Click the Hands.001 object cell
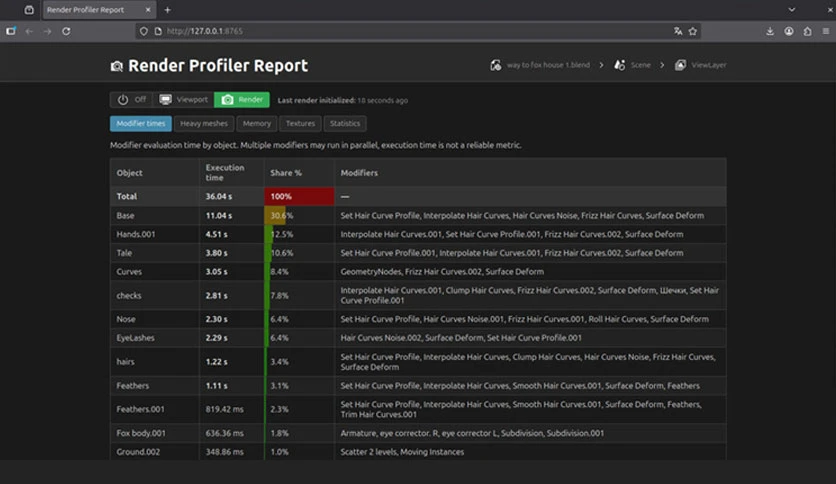The image size is (836, 484). pyautogui.click(x=155, y=234)
